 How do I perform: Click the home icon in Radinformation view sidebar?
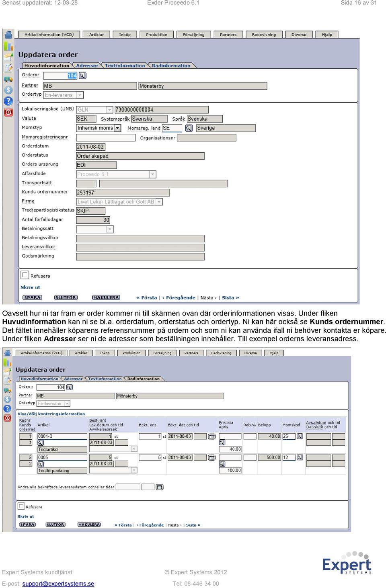point(7,353)
